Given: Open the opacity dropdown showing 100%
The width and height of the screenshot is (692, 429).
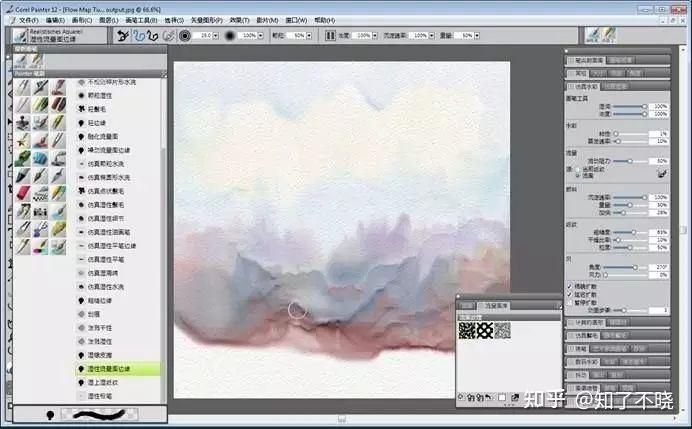Looking at the screenshot, I should click(x=260, y=35).
